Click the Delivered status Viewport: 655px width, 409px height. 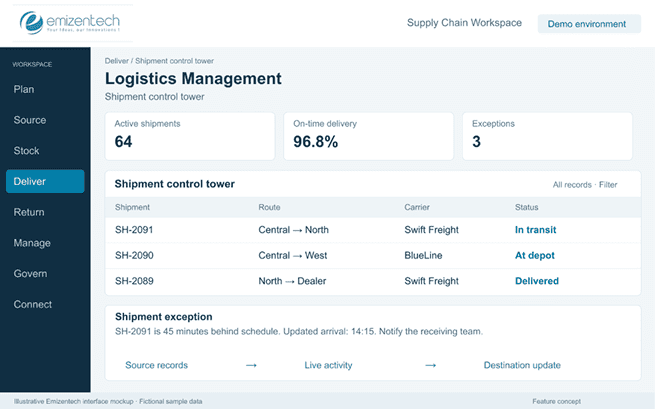coord(536,281)
